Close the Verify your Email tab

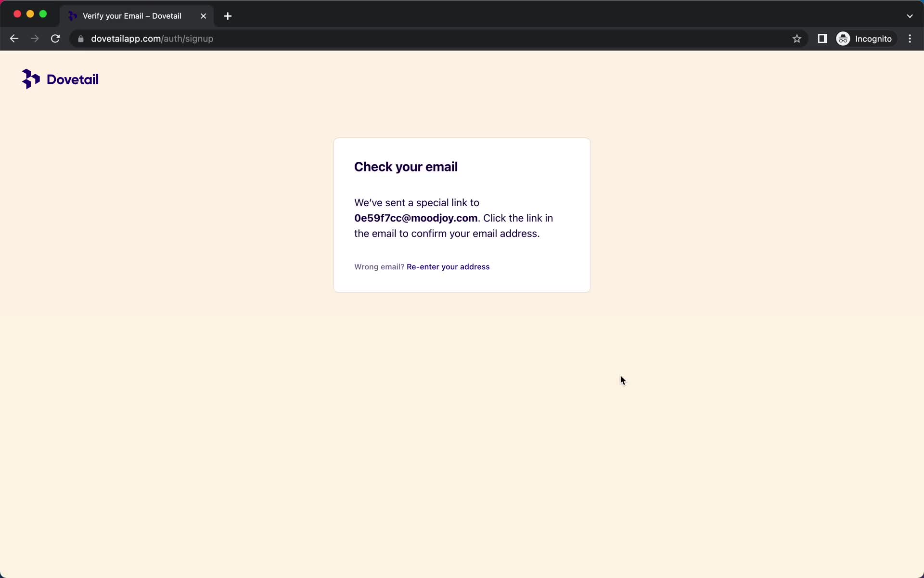tap(203, 16)
